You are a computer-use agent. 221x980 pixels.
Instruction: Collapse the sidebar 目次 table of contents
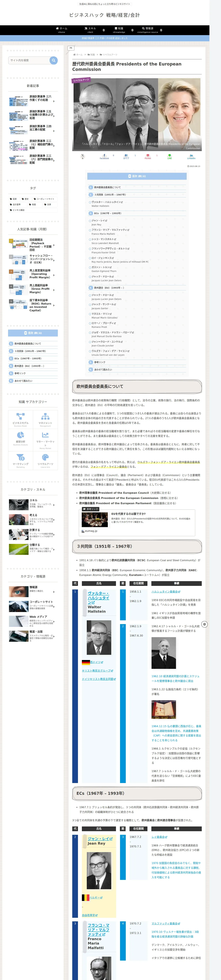[33, 333]
